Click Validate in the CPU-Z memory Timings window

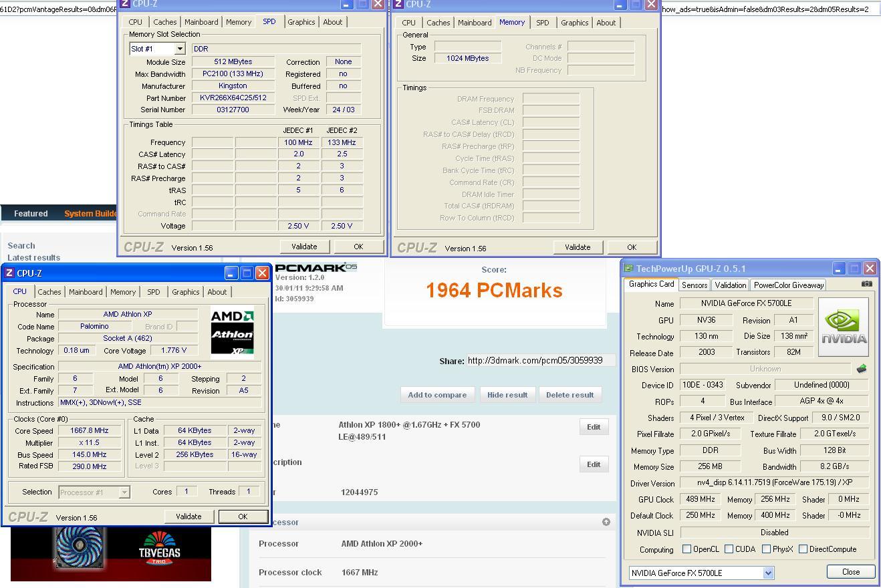(x=578, y=247)
